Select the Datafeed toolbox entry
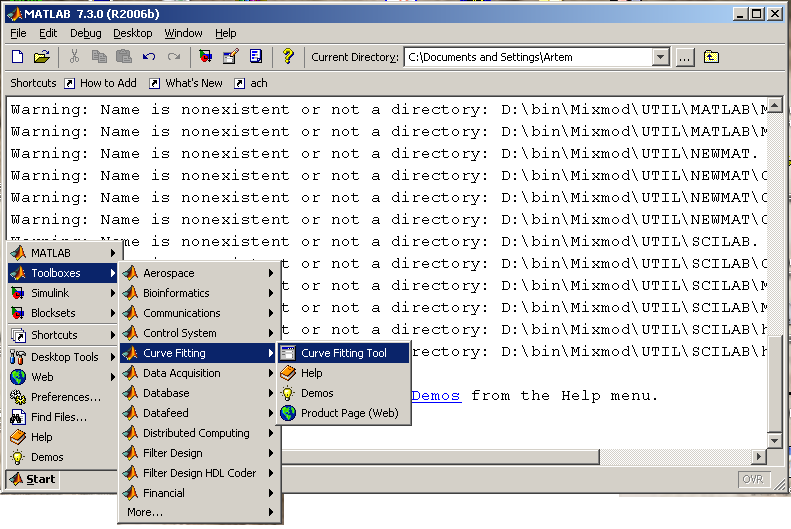This screenshot has width=791, height=529. pyautogui.click(x=199, y=413)
